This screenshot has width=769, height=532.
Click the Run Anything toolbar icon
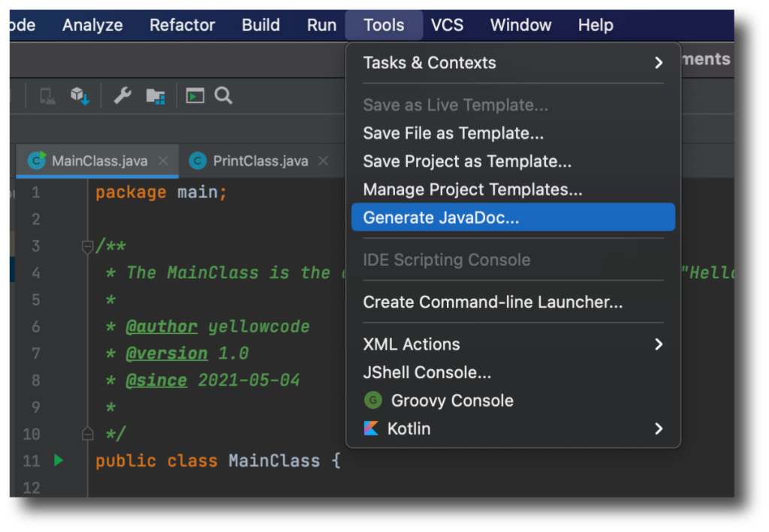coord(195,95)
